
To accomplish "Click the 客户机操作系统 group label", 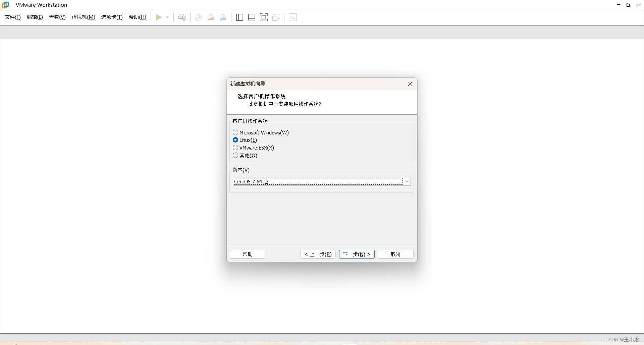I will click(250, 121).
